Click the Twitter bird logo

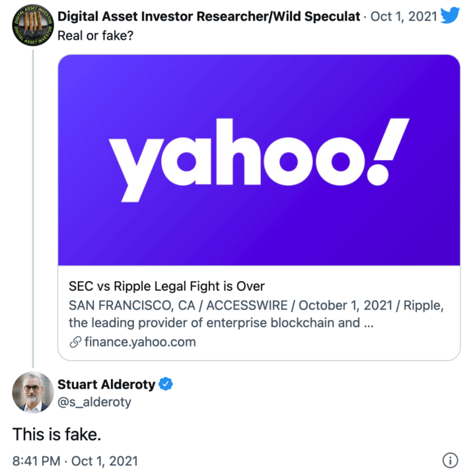pyautogui.click(x=450, y=15)
